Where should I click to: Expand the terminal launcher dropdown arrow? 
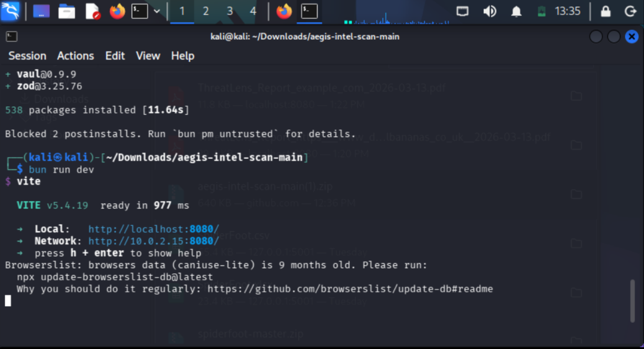pos(157,11)
